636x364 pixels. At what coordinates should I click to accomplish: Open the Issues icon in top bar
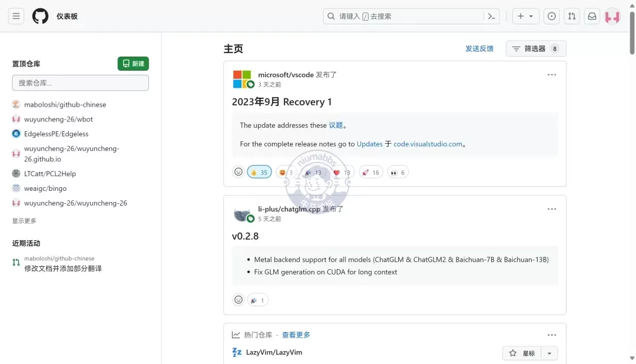point(552,16)
